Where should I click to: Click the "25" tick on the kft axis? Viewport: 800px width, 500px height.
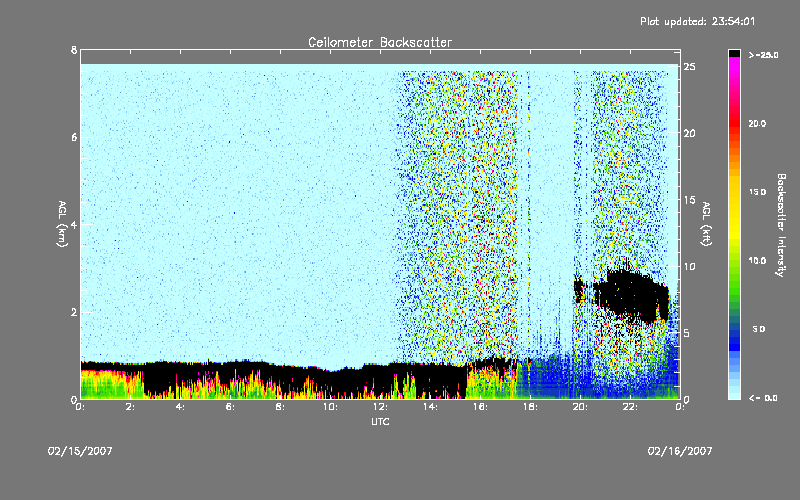pos(690,66)
